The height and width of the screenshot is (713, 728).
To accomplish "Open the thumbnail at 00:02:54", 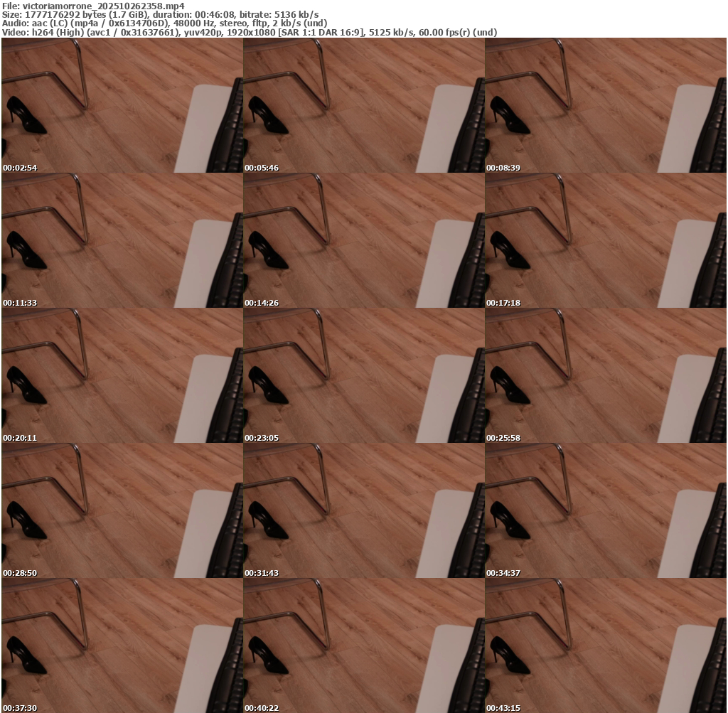I will (x=122, y=105).
